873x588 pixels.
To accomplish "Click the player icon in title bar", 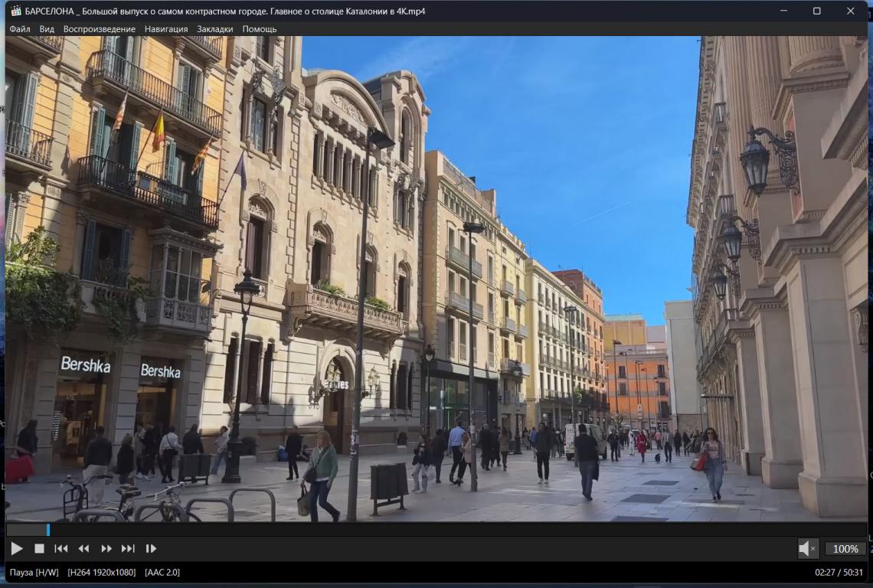I will click(15, 11).
